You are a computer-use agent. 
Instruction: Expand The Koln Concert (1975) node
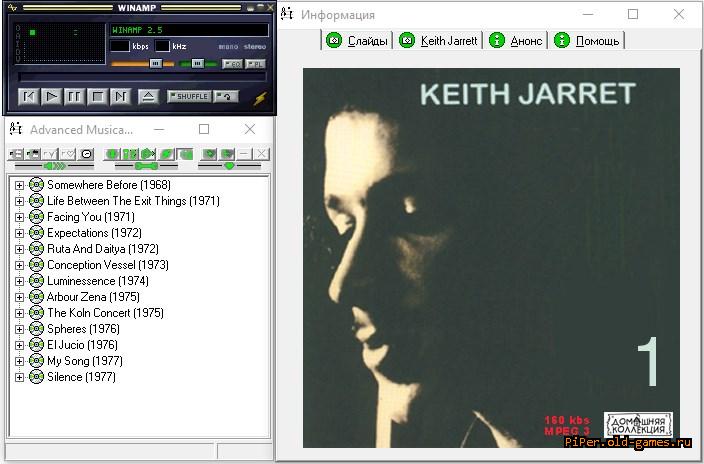[19, 313]
